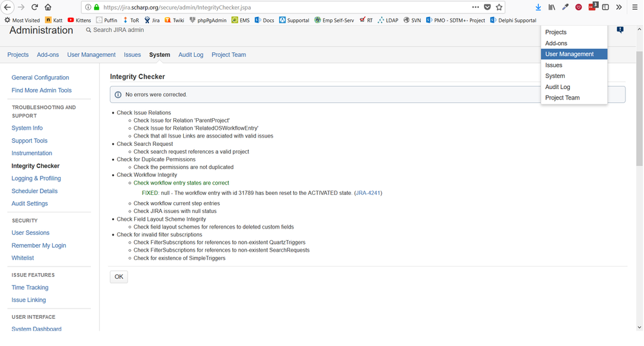
Task: Click the search magnifier icon
Action: [88, 30]
